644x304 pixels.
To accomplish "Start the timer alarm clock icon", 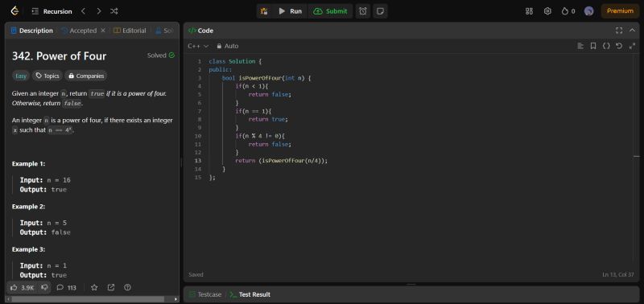I will pyautogui.click(x=363, y=11).
